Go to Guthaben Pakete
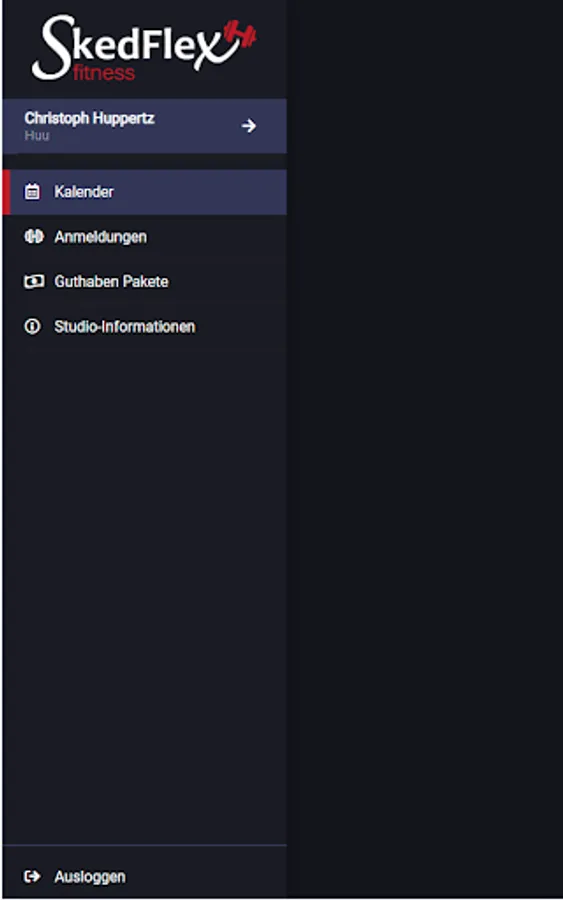Screen dimensions: 563x900 coord(145,281)
